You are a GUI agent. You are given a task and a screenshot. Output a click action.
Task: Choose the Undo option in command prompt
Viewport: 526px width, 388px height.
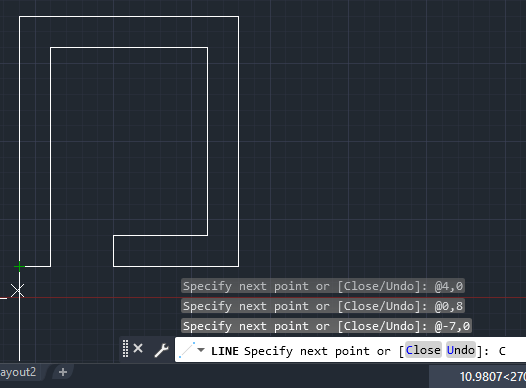[461, 350]
